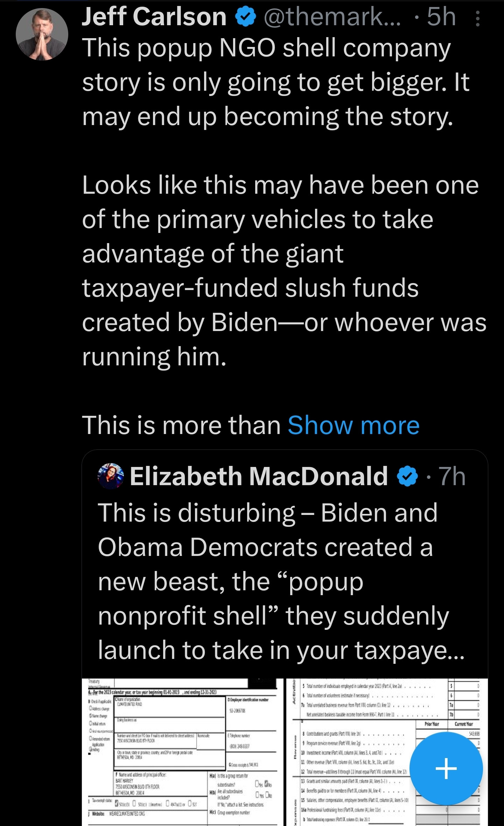Open Elizabeth MacDonald's name in quoted tweet
Image resolution: width=504 pixels, height=826 pixels.
pyautogui.click(x=259, y=477)
